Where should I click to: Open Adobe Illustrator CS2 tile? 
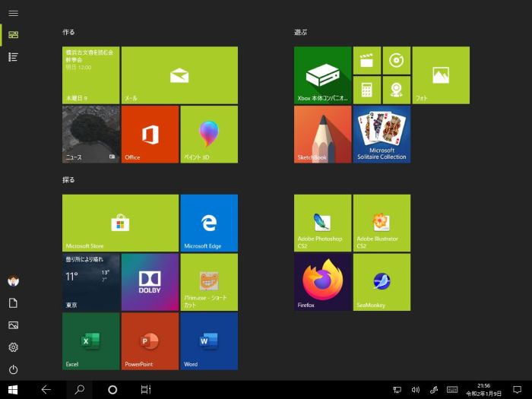click(x=382, y=223)
